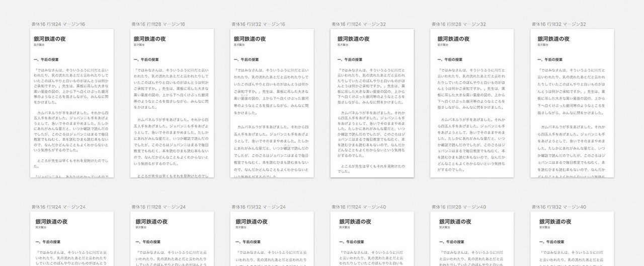Click title 銀河鉄道の夜 in 行間32 マージン32 artboard
This screenshot has height=266, width=644.
553,39
